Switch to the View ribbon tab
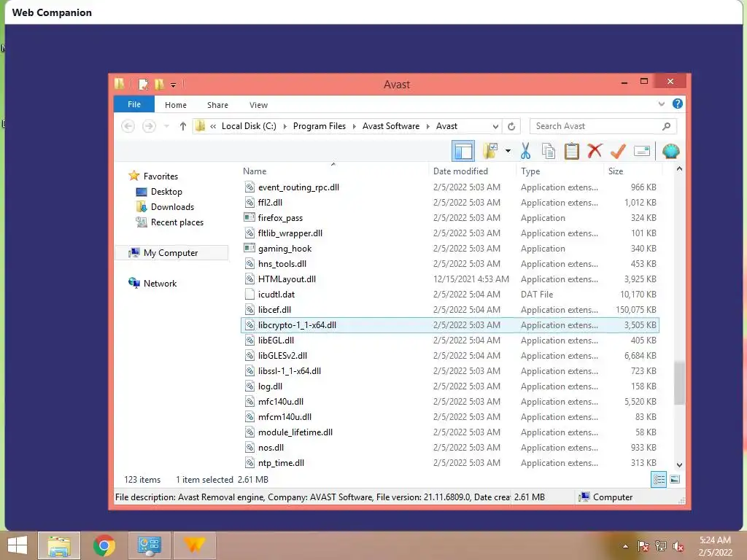This screenshot has height=560, width=747. pyautogui.click(x=258, y=105)
